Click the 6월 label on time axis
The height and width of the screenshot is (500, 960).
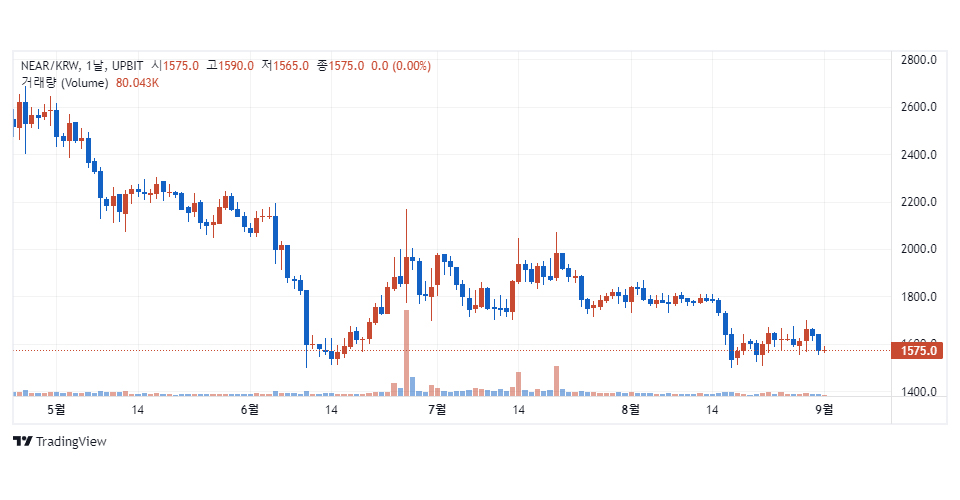point(249,409)
